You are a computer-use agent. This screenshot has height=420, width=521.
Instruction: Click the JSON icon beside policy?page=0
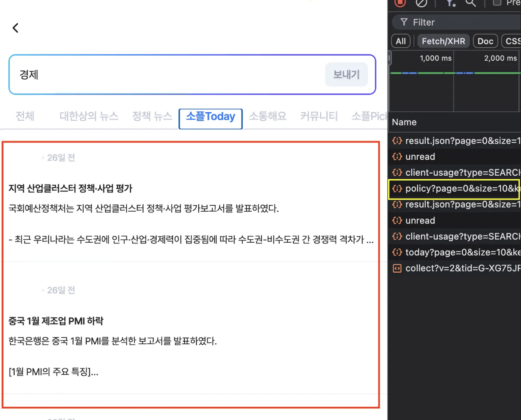pos(397,188)
